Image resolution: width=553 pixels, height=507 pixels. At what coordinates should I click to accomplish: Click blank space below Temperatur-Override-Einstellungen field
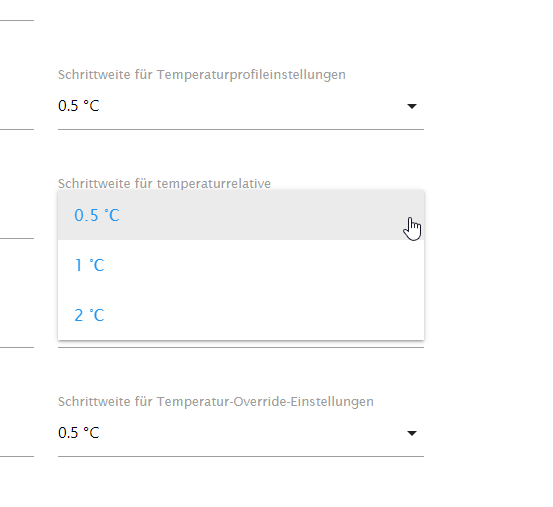[241, 483]
